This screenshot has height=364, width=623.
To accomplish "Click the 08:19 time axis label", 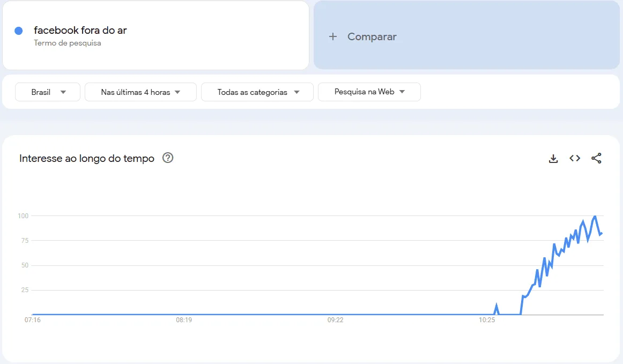I will tap(184, 320).
